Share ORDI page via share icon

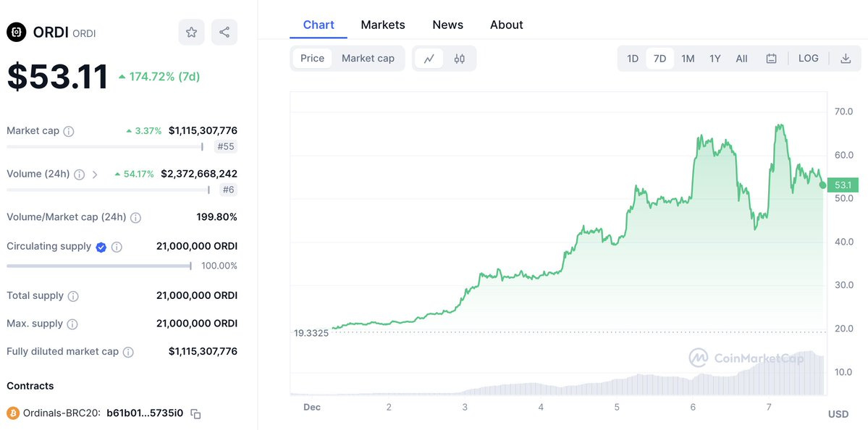point(224,32)
